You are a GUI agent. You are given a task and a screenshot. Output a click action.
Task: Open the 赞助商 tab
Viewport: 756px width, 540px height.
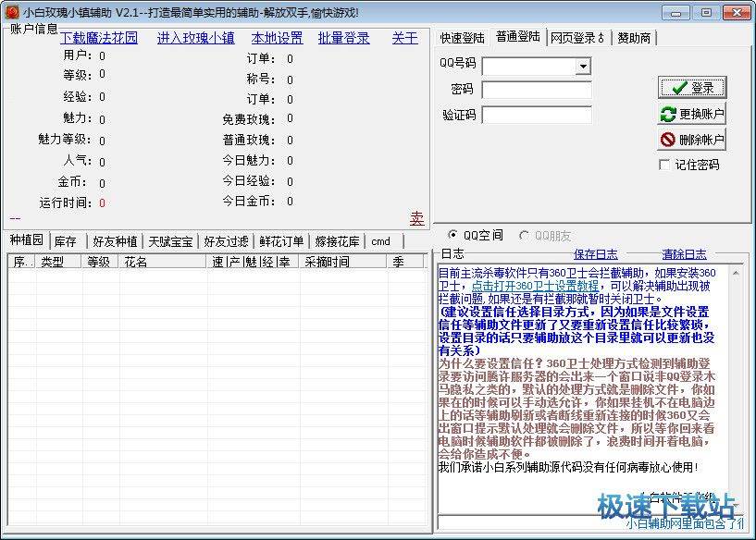[x=634, y=38]
